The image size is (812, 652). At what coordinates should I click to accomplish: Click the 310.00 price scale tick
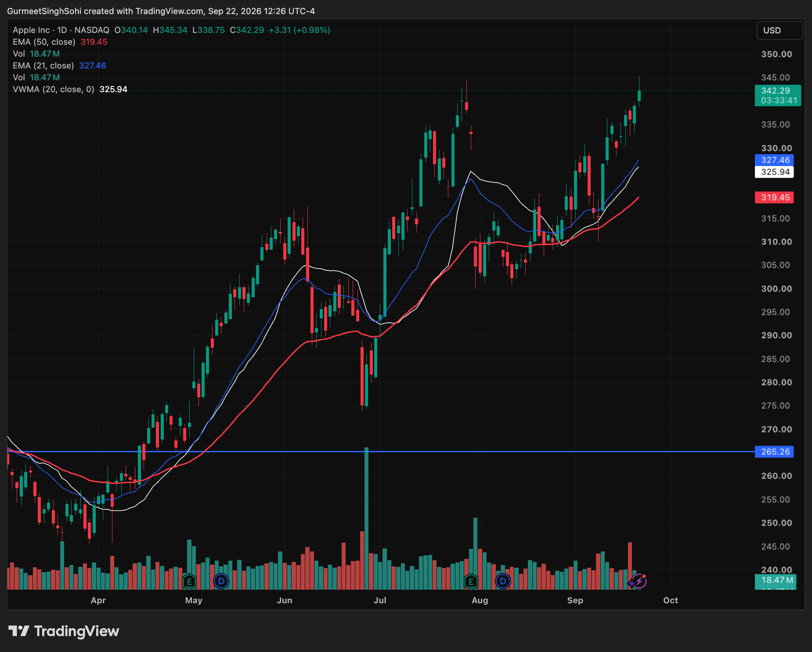776,241
